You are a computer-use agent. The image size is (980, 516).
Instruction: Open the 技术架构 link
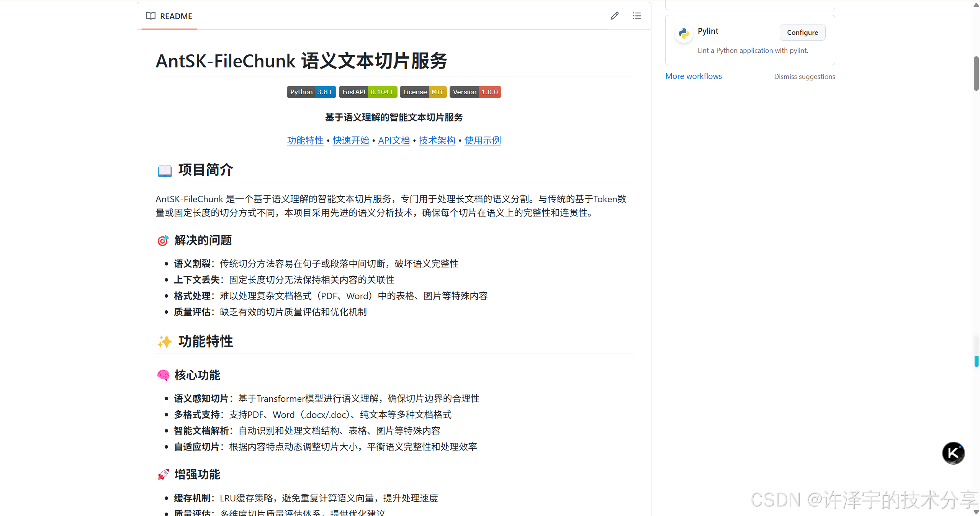pyautogui.click(x=437, y=141)
